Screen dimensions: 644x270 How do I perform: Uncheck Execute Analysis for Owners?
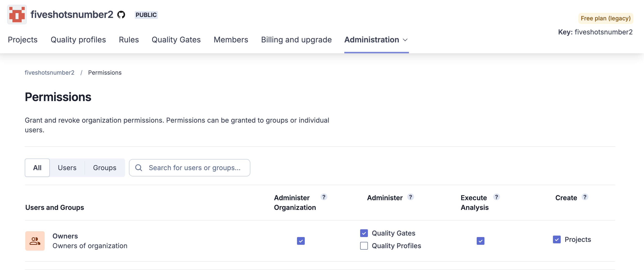point(480,241)
